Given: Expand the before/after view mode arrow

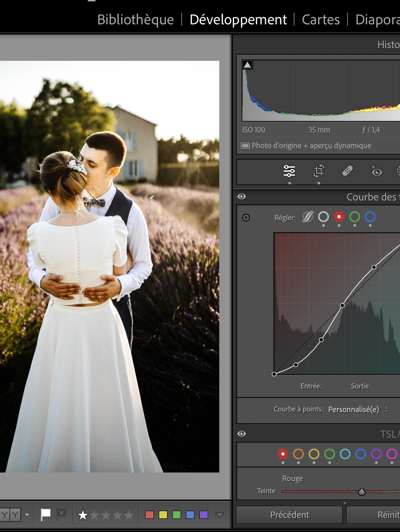Looking at the screenshot, I should [x=27, y=515].
